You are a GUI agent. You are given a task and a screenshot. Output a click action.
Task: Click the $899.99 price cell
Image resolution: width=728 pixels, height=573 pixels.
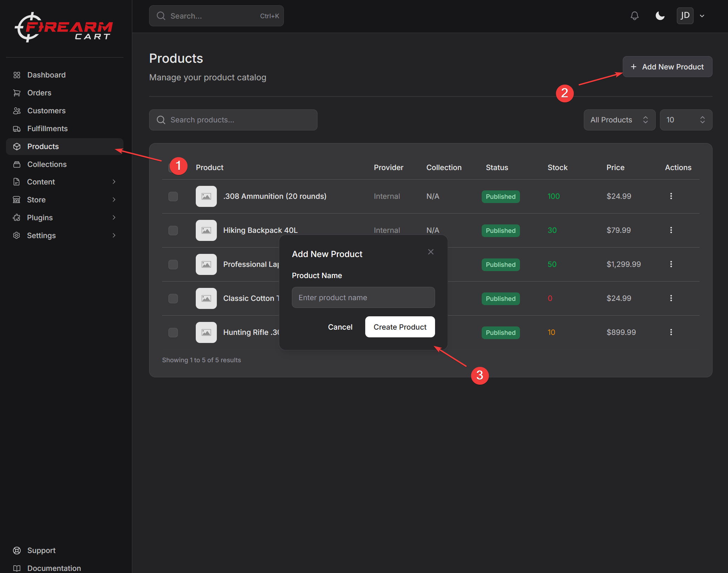[621, 332]
